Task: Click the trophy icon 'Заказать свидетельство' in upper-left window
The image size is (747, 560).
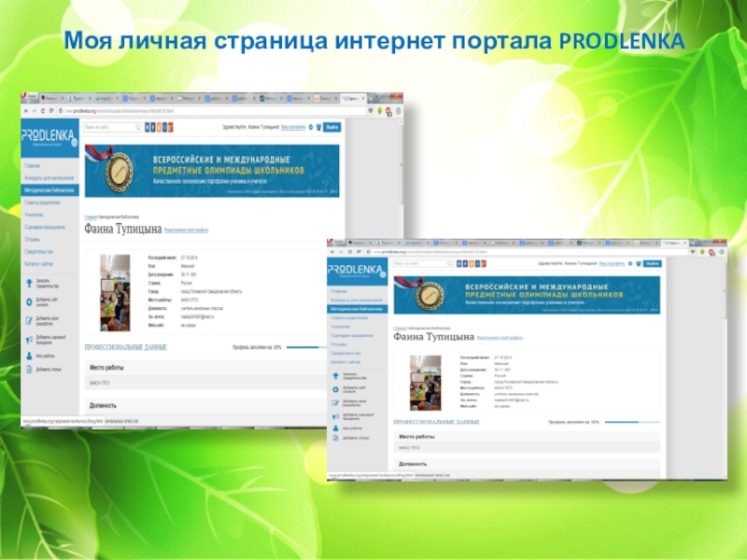Action: (29, 284)
